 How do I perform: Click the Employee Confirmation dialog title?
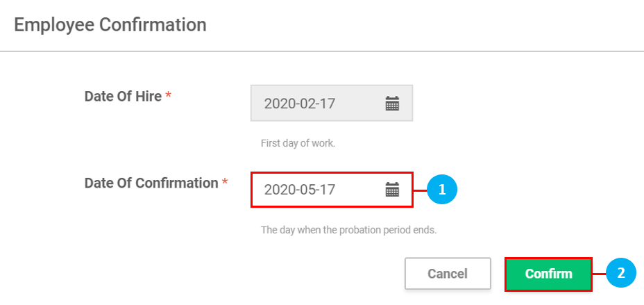[x=110, y=25]
